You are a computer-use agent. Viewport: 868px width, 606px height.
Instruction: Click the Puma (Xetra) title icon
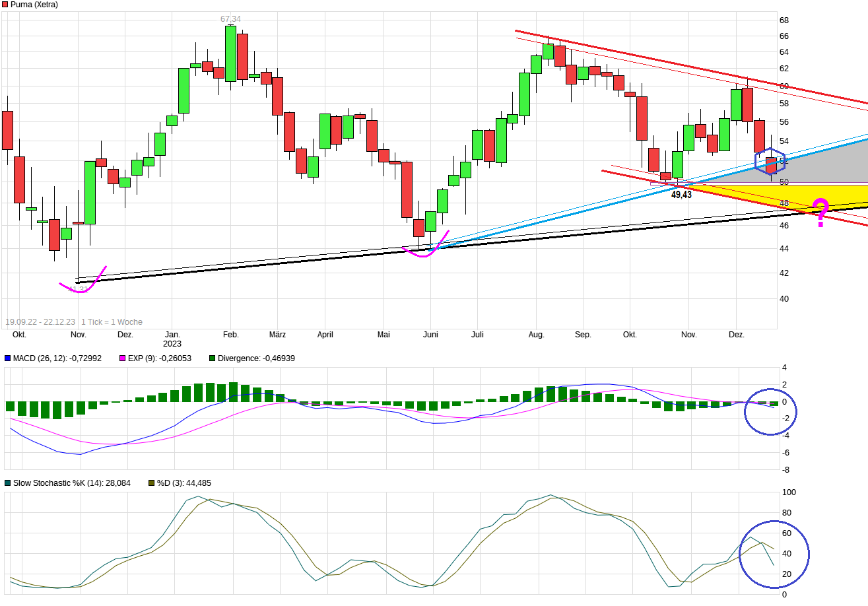(5, 5)
